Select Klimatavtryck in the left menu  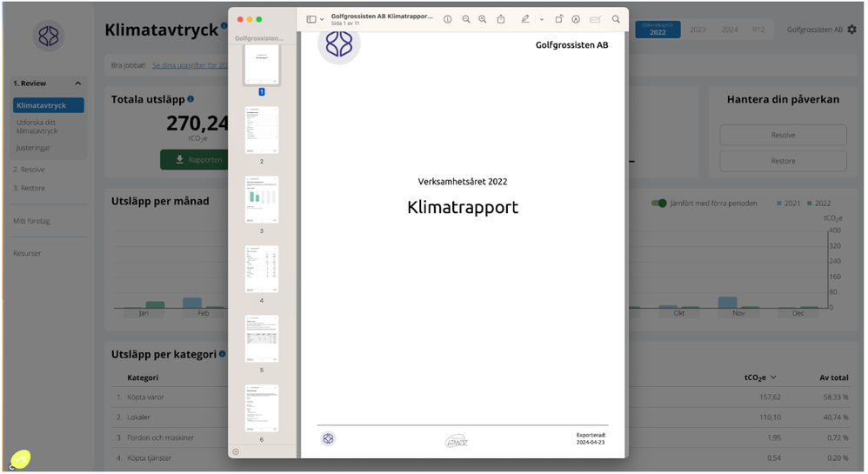[x=48, y=105]
